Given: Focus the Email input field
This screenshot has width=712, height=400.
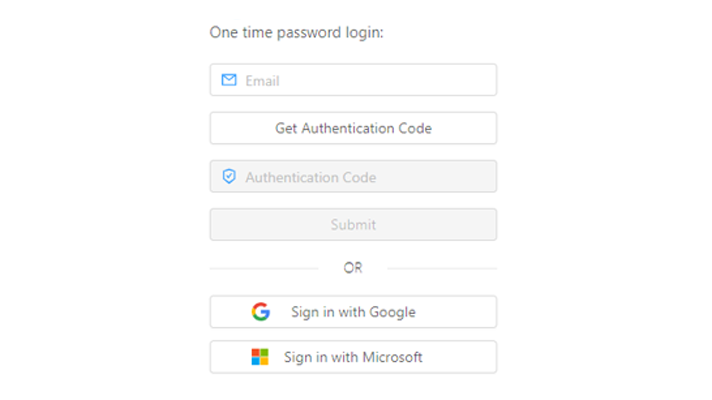Looking at the screenshot, I should 353,80.
